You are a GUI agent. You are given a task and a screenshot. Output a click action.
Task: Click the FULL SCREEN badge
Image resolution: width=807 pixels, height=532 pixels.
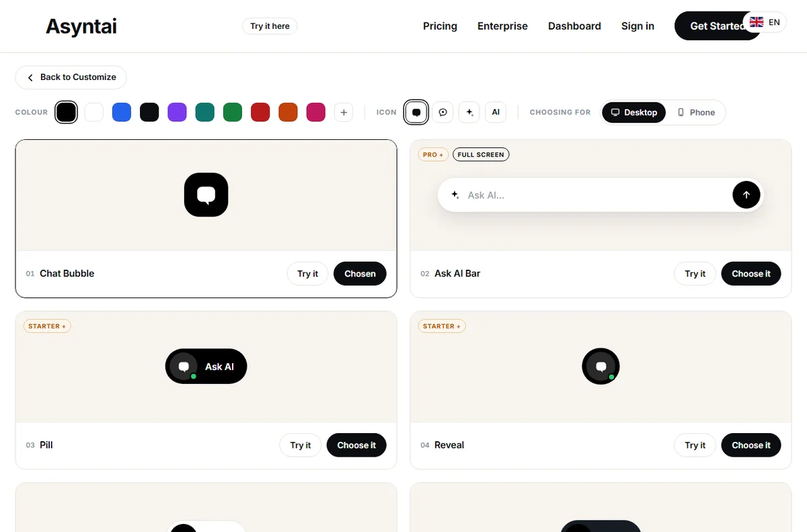tap(481, 155)
